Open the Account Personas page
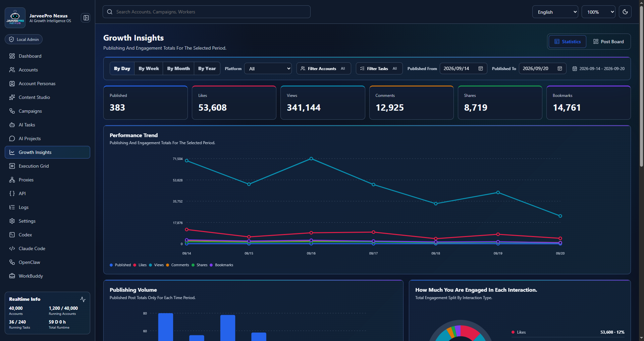Viewport: 644px width, 341px height. (x=47, y=83)
